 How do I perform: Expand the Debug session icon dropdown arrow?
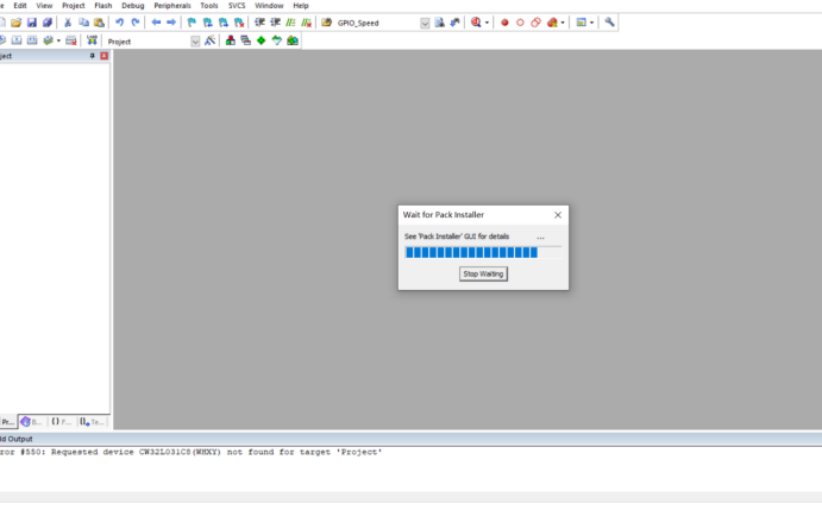(488, 22)
